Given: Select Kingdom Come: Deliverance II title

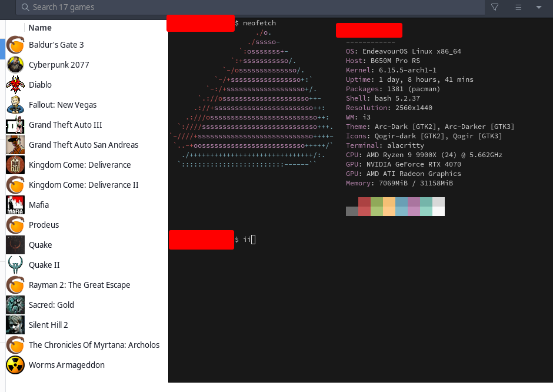Looking at the screenshot, I should (x=84, y=185).
